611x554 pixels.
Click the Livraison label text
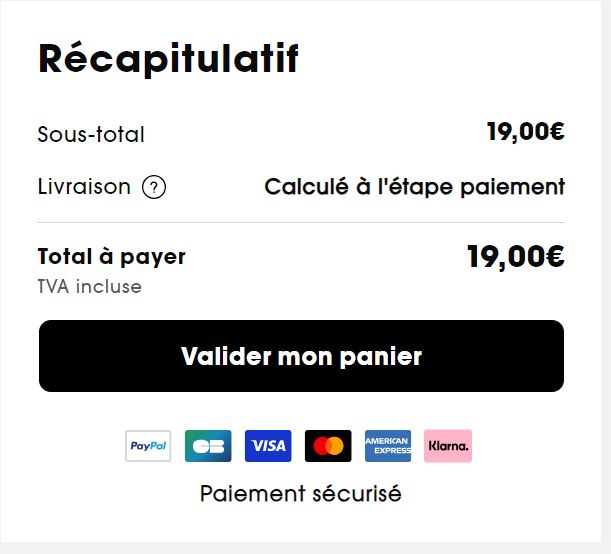(x=84, y=187)
